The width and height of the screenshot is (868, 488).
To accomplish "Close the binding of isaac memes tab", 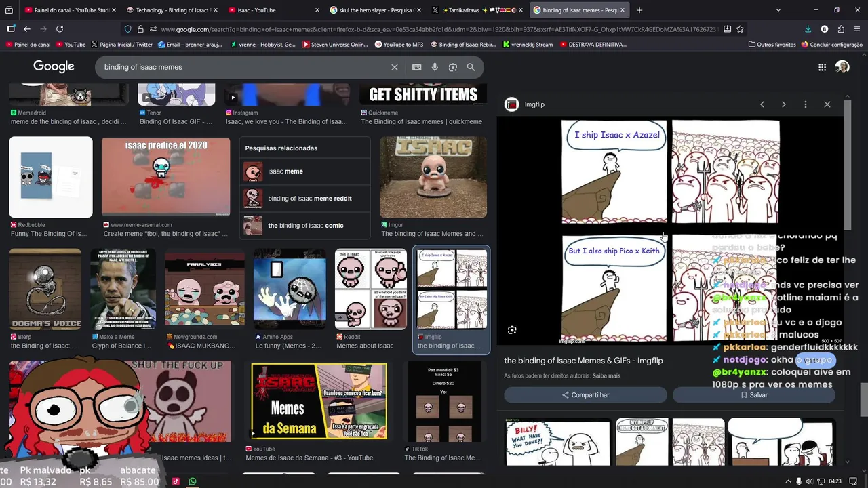I will click(x=623, y=10).
